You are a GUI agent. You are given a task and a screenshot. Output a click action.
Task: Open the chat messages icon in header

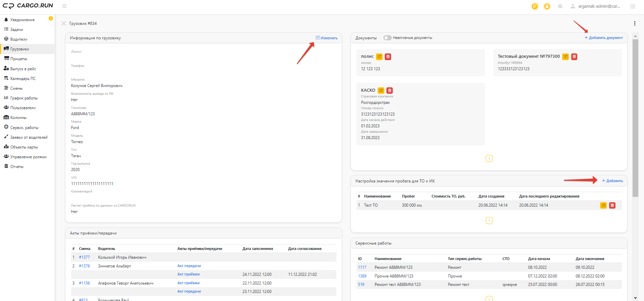point(535,6)
